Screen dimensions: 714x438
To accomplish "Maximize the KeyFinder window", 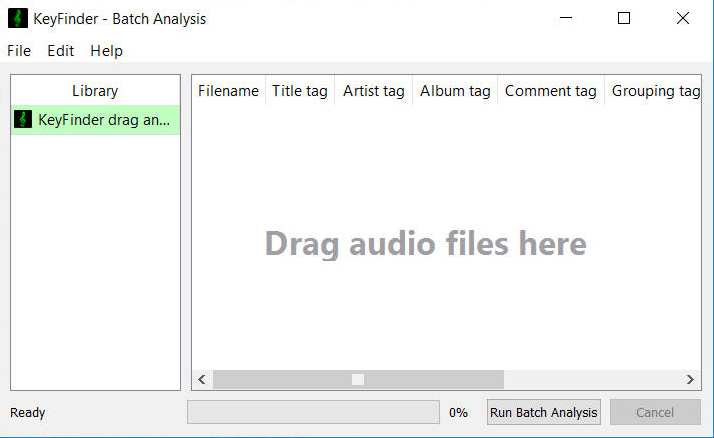I will [624, 18].
